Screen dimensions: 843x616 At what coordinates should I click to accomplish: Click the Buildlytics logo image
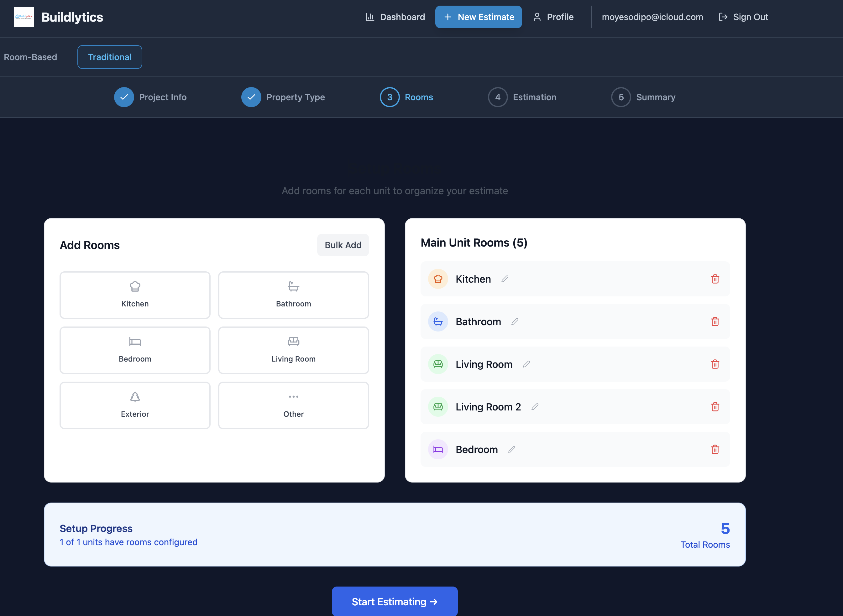click(x=24, y=17)
